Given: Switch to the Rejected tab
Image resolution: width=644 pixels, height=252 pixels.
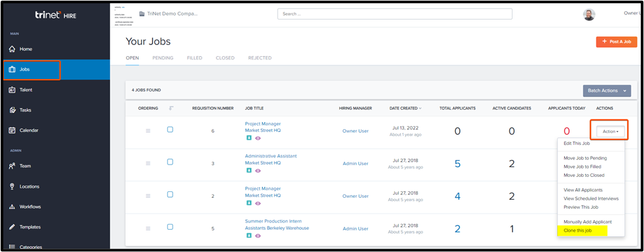Looking at the screenshot, I should point(260,58).
